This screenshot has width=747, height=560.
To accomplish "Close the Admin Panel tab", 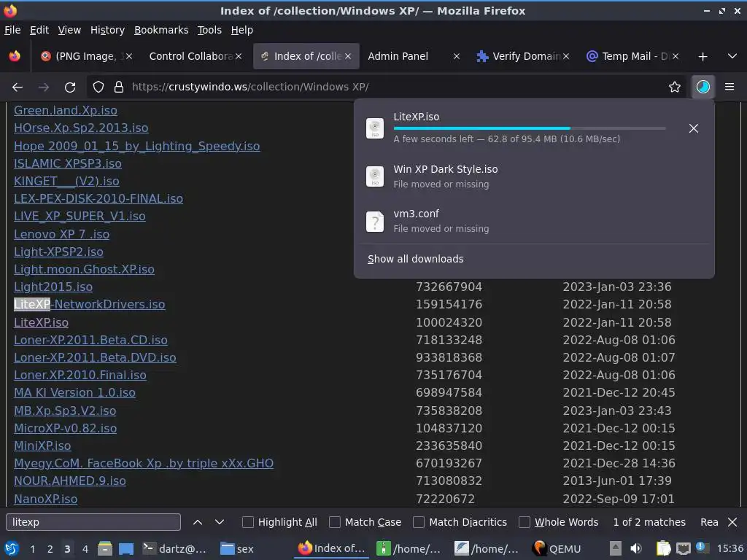I will [x=457, y=56].
